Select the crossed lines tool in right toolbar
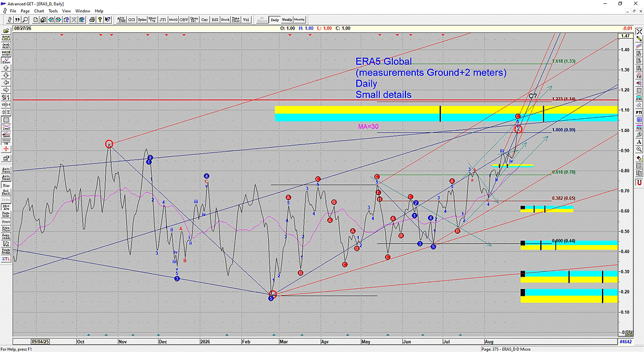 pyautogui.click(x=639, y=31)
